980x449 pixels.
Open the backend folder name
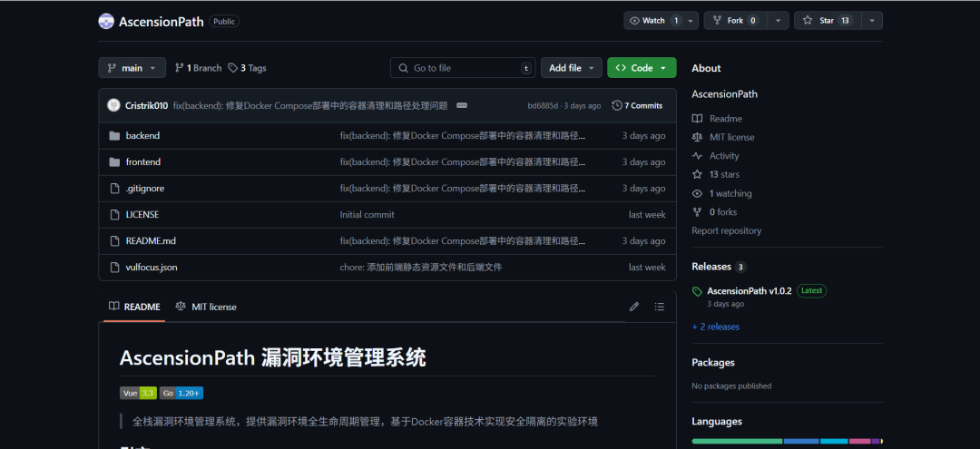[x=142, y=135]
